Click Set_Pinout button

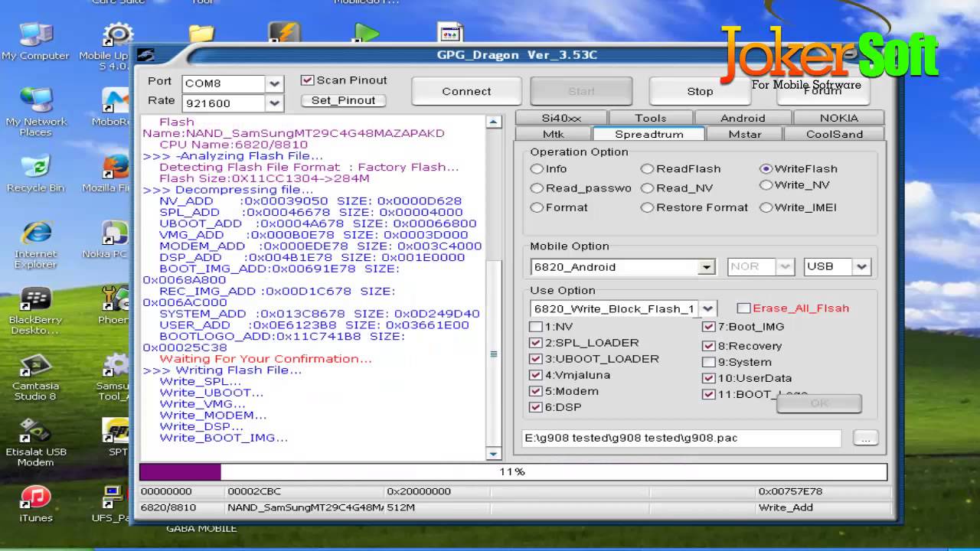(343, 100)
